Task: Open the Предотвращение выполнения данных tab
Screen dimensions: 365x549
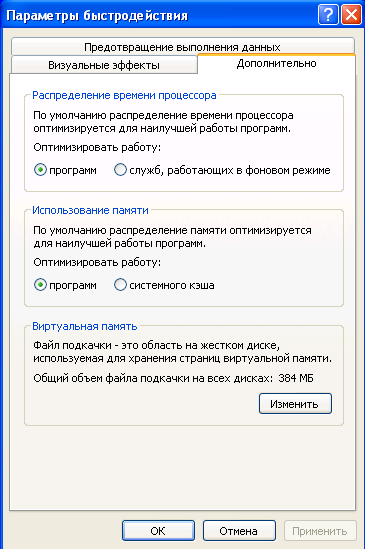Action: click(x=182, y=47)
